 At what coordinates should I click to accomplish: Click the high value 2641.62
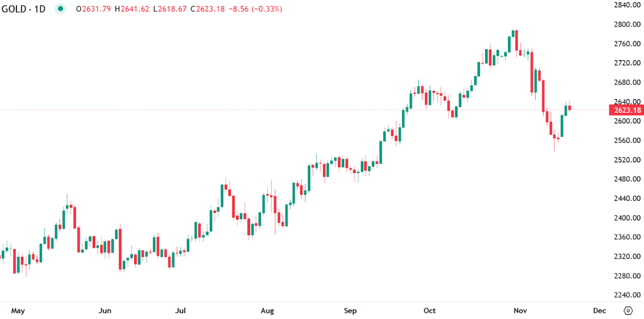click(136, 9)
